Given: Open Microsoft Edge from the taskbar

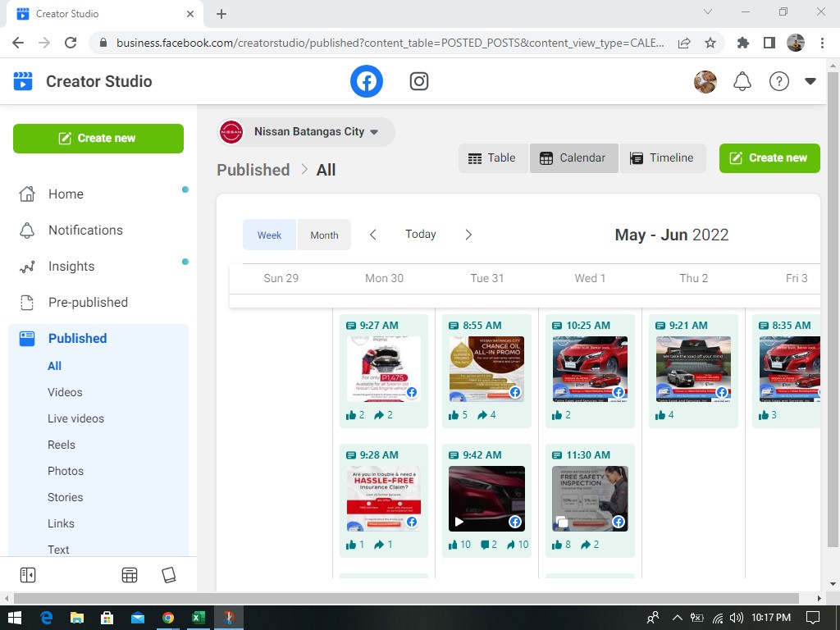Looking at the screenshot, I should pos(47,618).
